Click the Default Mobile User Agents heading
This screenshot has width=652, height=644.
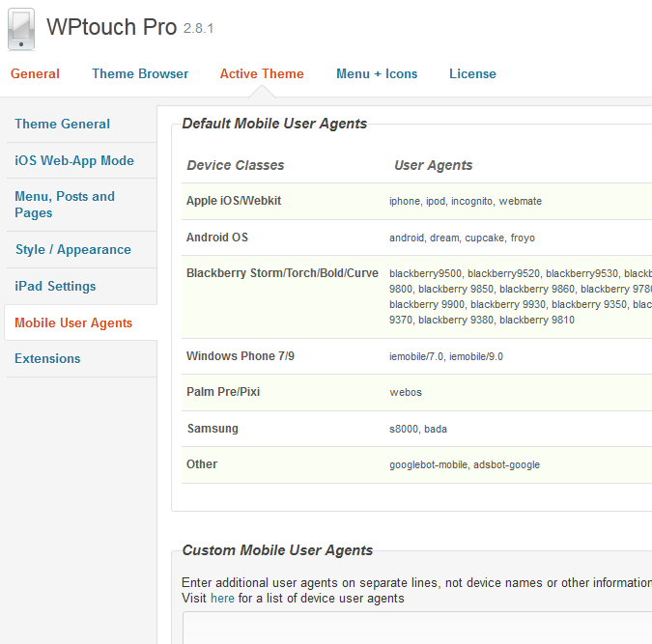click(x=274, y=124)
